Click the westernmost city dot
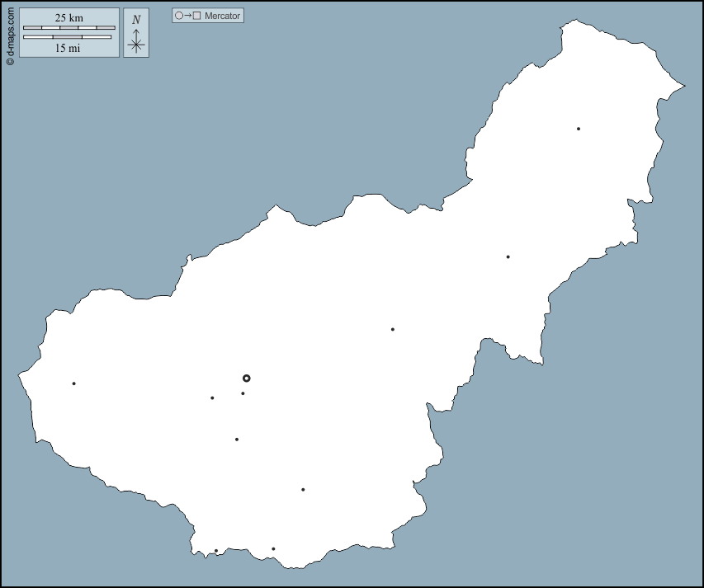 (73, 383)
